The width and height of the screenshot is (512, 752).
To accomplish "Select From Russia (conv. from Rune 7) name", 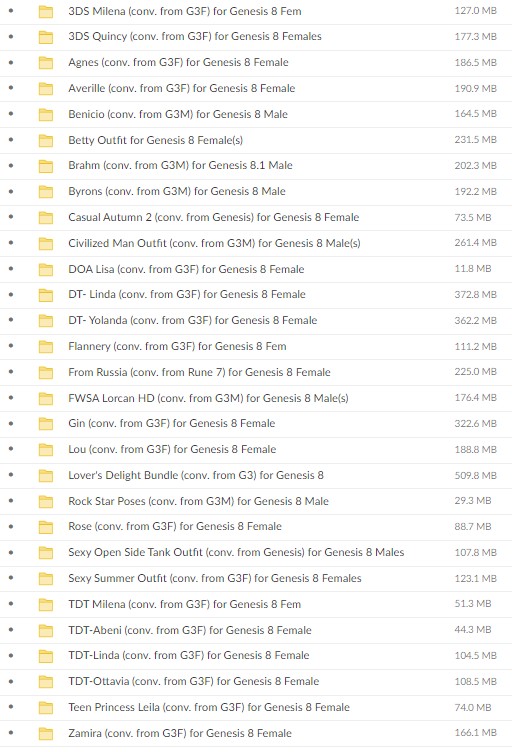I will click(x=199, y=372).
